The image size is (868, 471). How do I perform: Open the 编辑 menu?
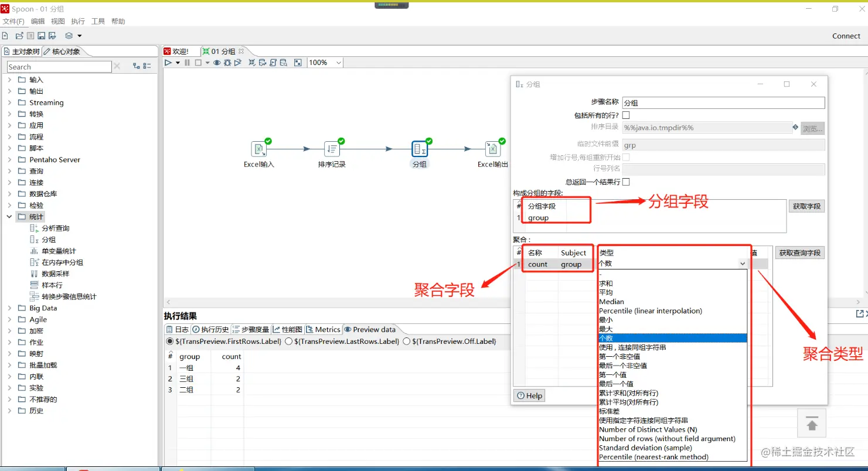[38, 21]
